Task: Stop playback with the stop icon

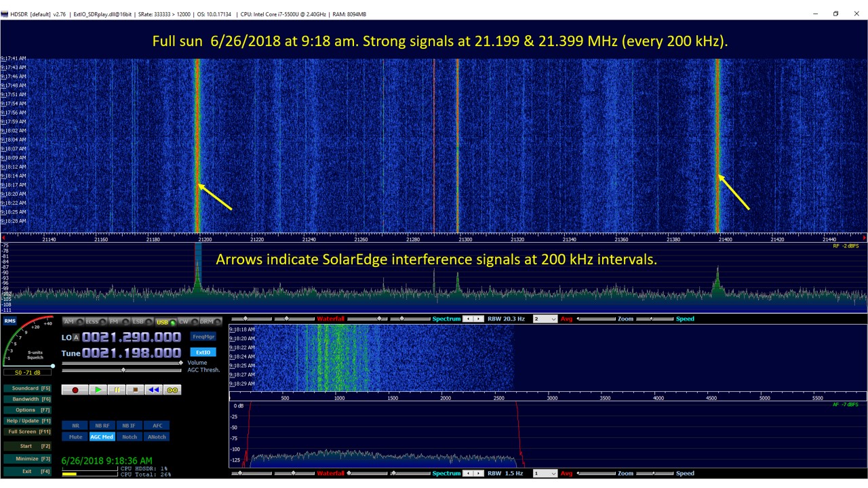Action: tap(134, 390)
